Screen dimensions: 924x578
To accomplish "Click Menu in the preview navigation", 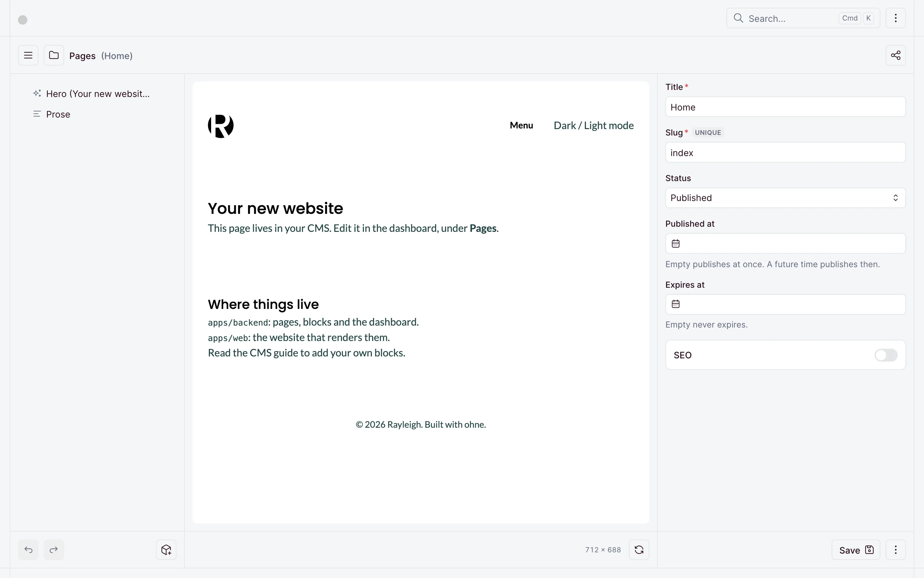I will (521, 125).
